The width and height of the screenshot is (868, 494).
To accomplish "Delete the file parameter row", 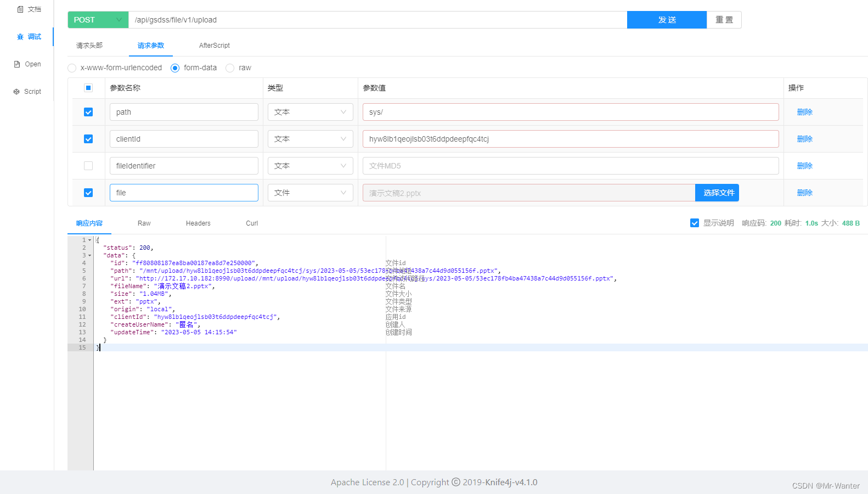I will (x=805, y=193).
